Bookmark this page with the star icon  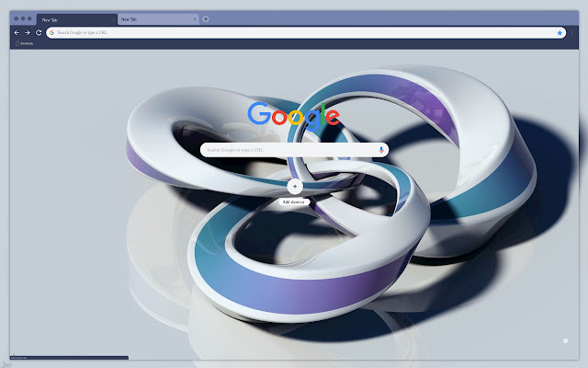[x=560, y=33]
